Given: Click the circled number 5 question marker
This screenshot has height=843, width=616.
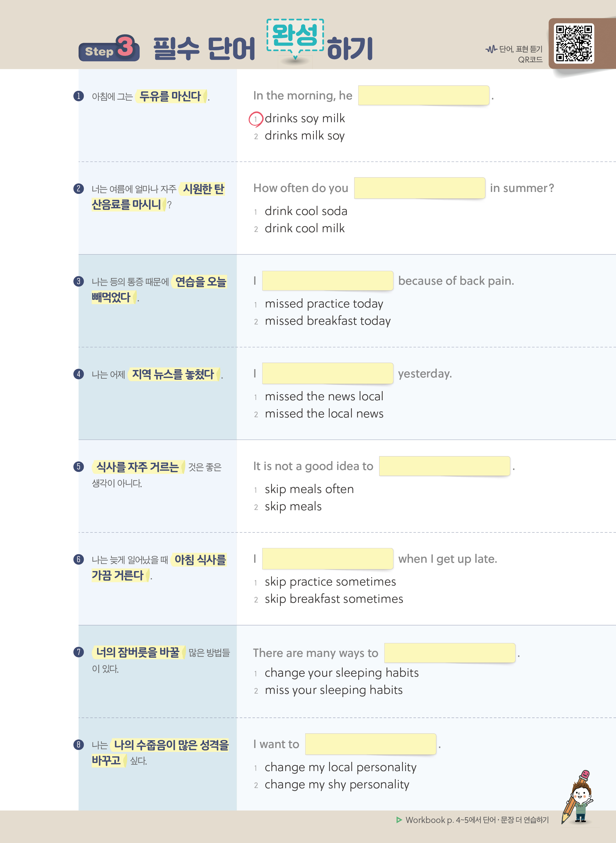Looking at the screenshot, I should pyautogui.click(x=78, y=466).
